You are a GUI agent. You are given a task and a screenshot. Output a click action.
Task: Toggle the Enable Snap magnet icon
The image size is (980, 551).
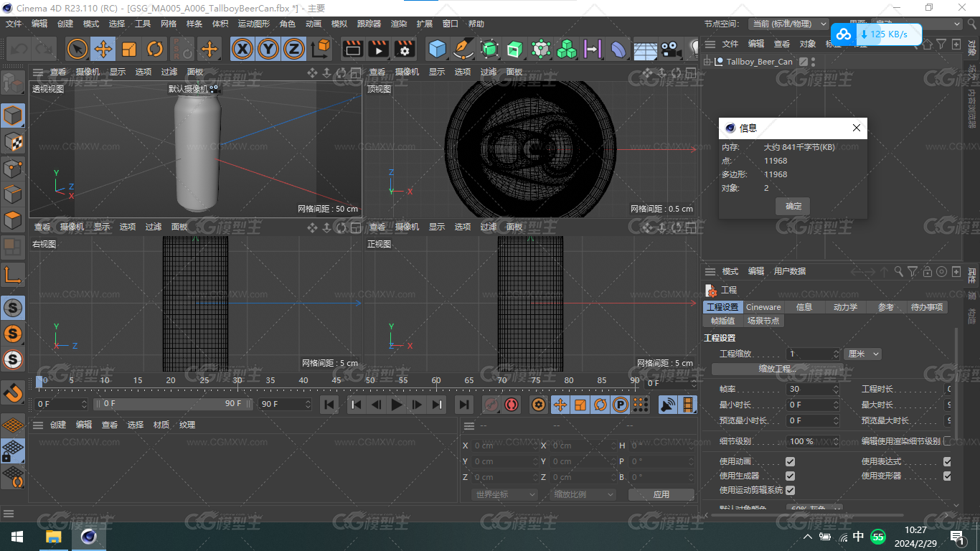tap(13, 392)
